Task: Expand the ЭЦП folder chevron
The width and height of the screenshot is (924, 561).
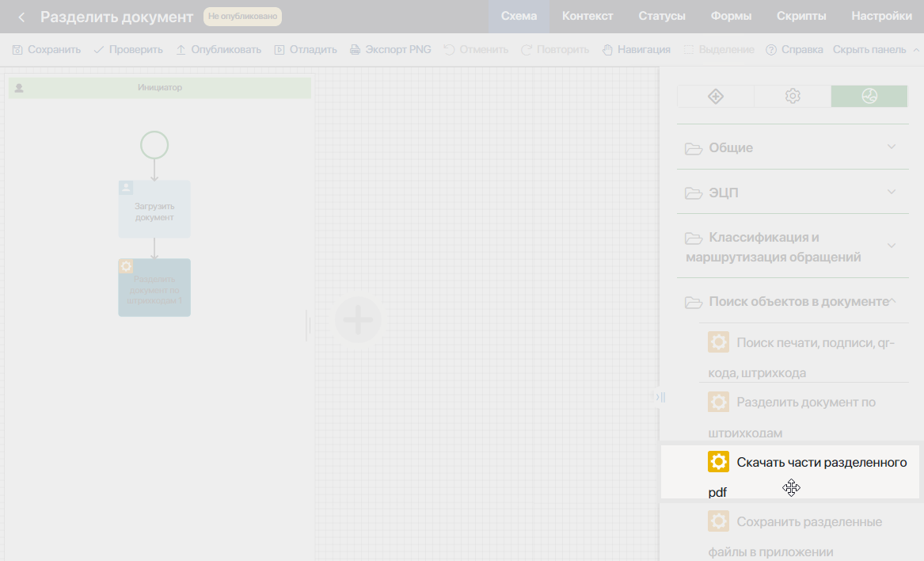Action: pos(892,192)
